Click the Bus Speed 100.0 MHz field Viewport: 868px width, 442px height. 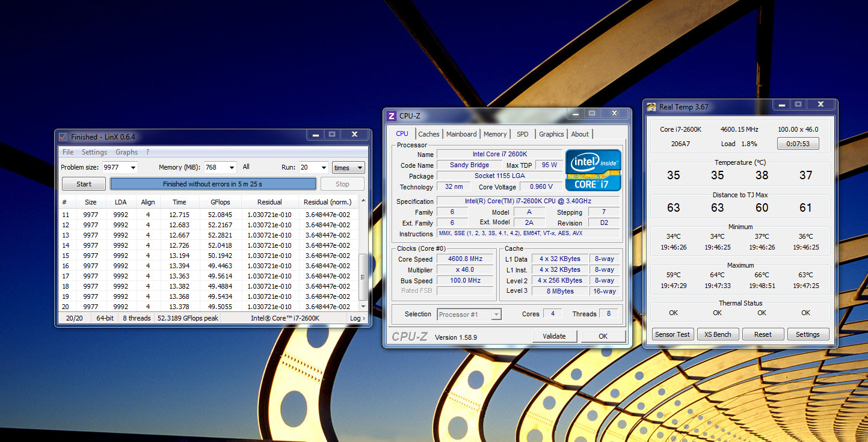(465, 281)
